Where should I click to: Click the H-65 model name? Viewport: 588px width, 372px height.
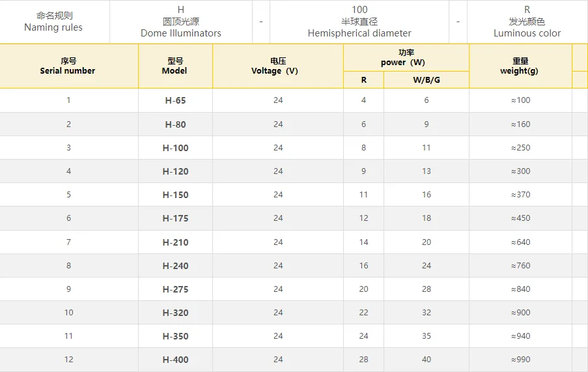[x=175, y=101]
